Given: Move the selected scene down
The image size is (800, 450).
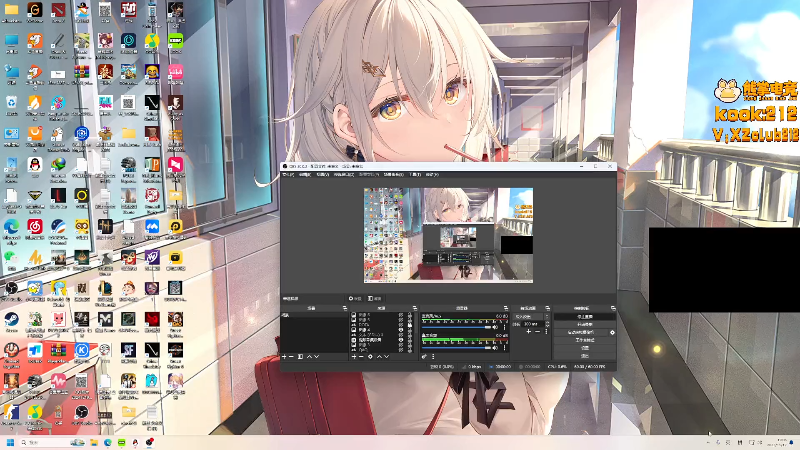Looking at the screenshot, I should [x=317, y=357].
